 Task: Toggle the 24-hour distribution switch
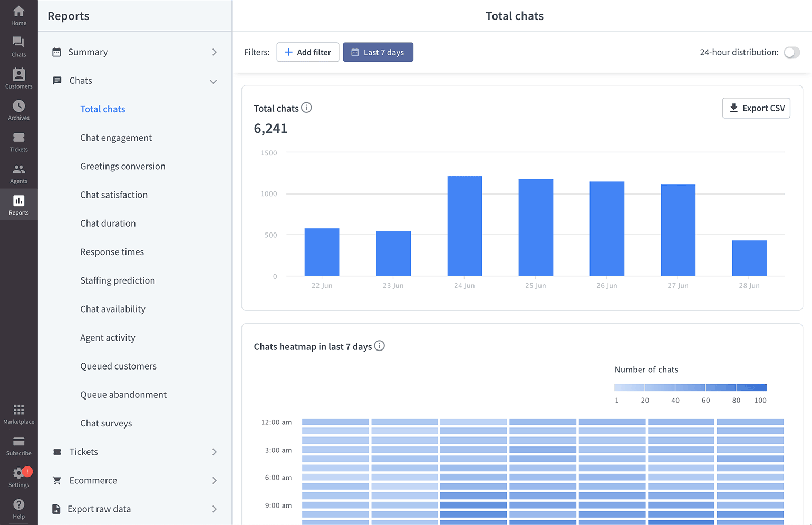tap(791, 52)
